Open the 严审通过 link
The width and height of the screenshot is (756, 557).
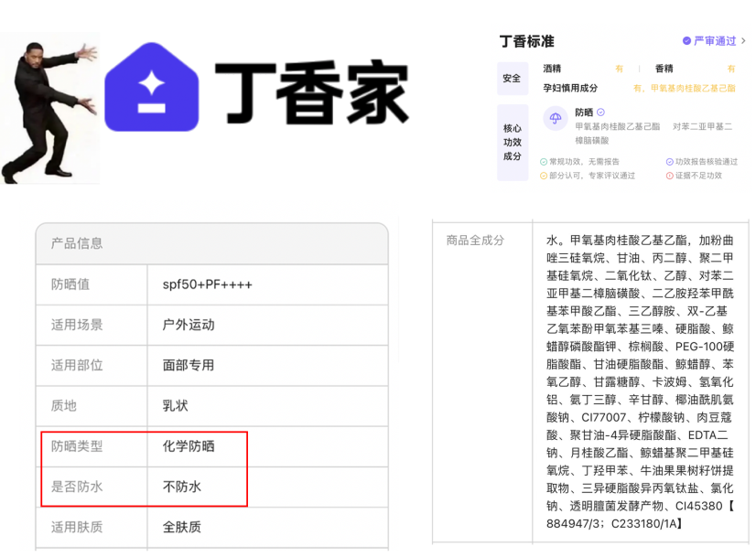pos(715,41)
